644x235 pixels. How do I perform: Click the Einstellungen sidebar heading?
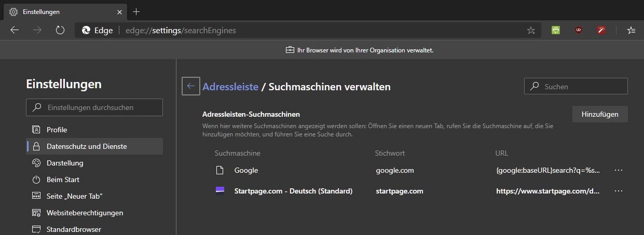64,84
